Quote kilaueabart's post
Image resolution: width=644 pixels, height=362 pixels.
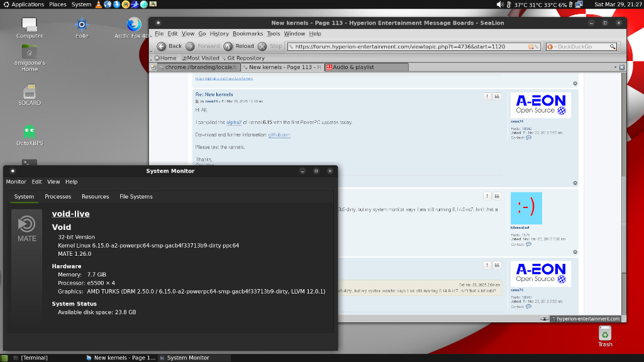pos(497,196)
